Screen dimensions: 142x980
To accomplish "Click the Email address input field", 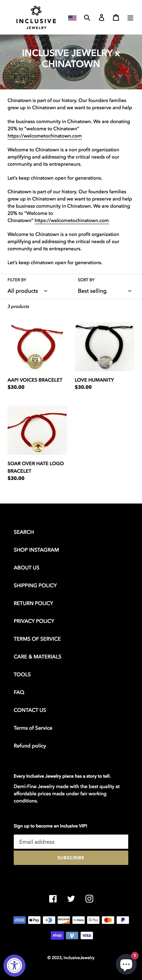I will point(71,841).
